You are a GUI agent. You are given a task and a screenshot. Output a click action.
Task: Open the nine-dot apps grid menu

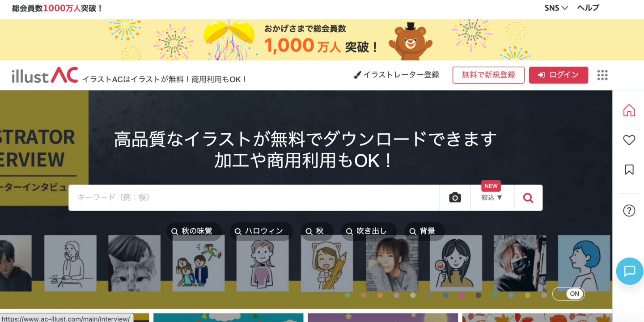[x=602, y=75]
